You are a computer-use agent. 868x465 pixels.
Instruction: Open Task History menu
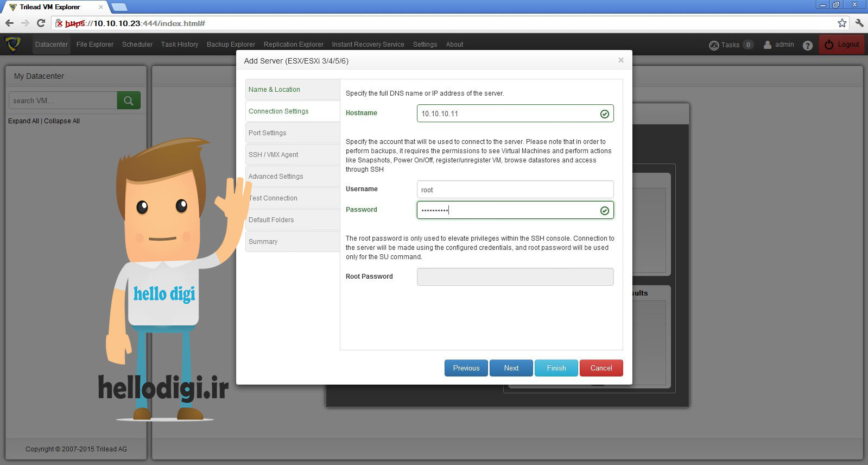(180, 45)
